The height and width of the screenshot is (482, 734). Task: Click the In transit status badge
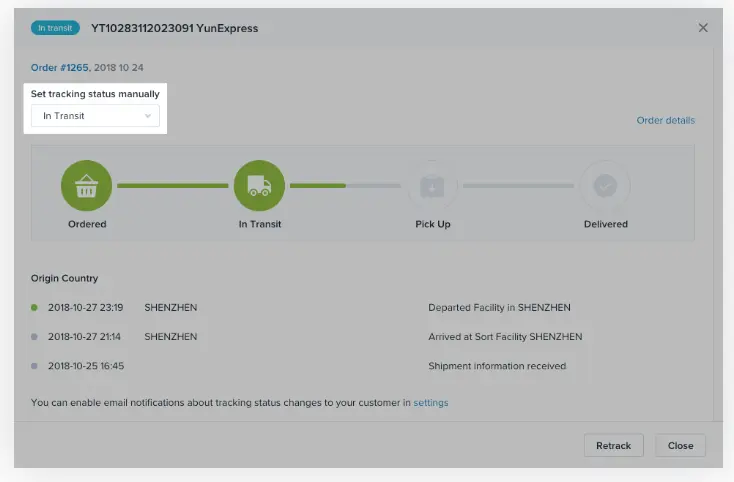(56, 28)
